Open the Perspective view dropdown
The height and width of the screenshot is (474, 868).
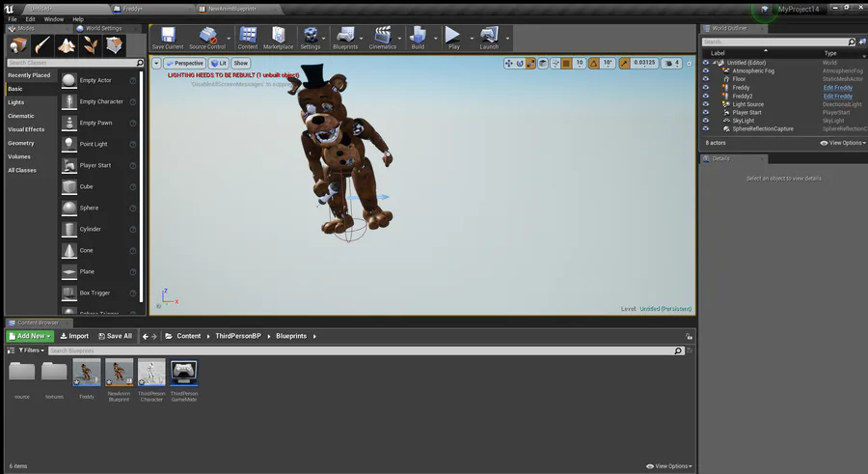[x=185, y=63]
